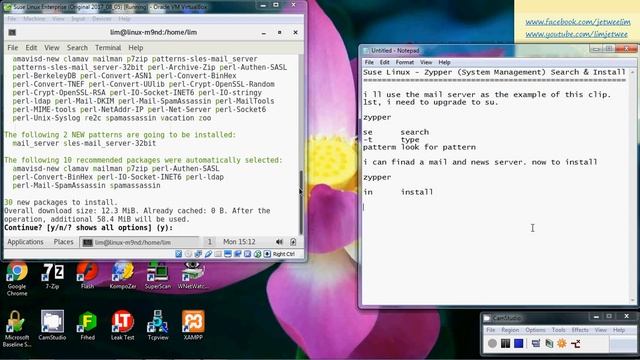Image resolution: width=640 pixels, height=360 pixels.
Task: Click 'mail_server sles-mail_server-32bit' line
Action: click(84, 143)
